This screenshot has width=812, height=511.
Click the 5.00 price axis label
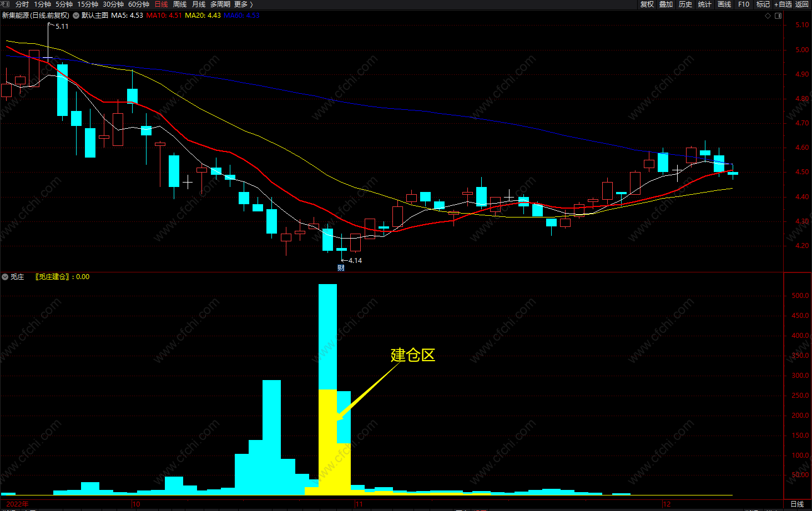(802, 50)
